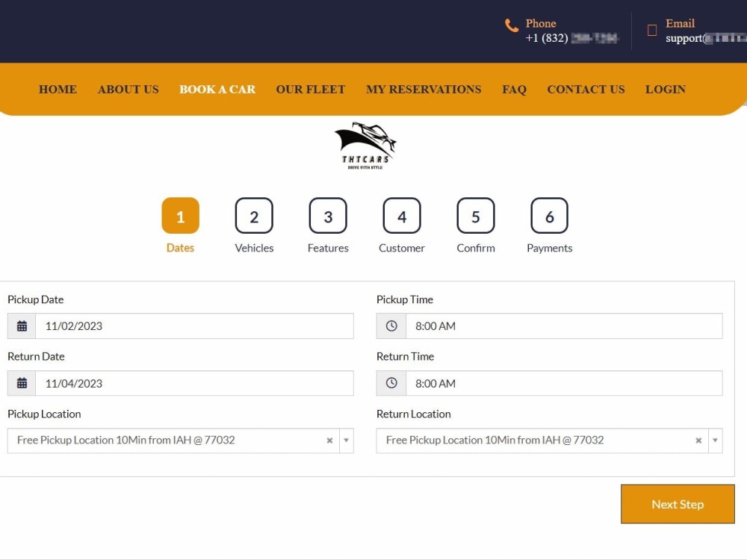Click the Pickup Date field 11/02/2023
This screenshot has height=560, width=747.
click(194, 326)
